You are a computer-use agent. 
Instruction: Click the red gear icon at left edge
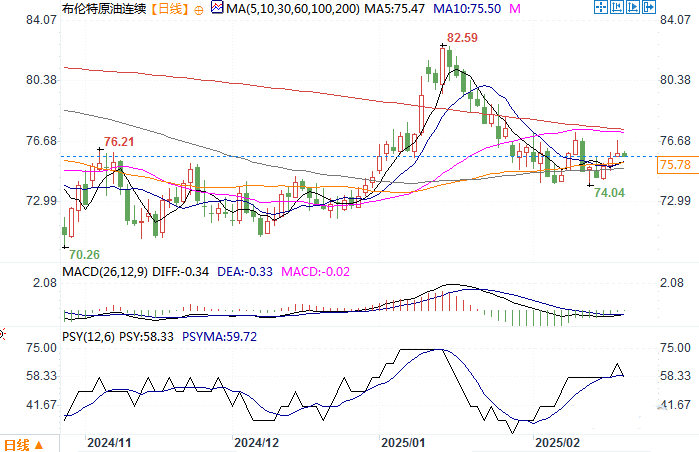(x=2, y=334)
